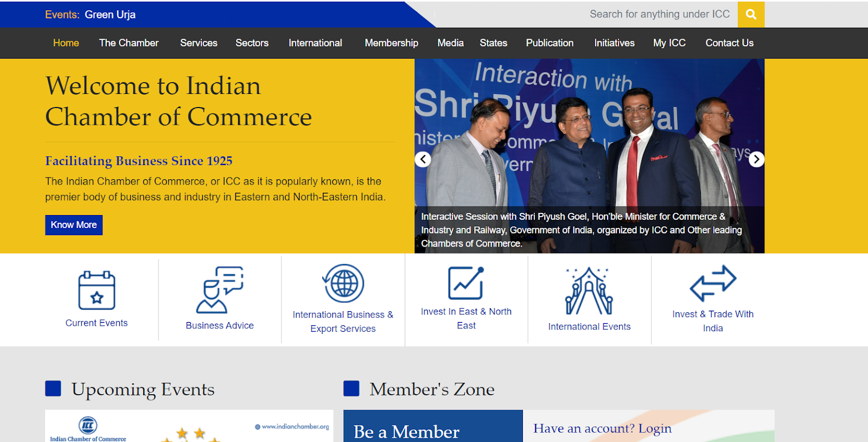Click the Current Events calendar icon
The image size is (868, 442).
97,290
